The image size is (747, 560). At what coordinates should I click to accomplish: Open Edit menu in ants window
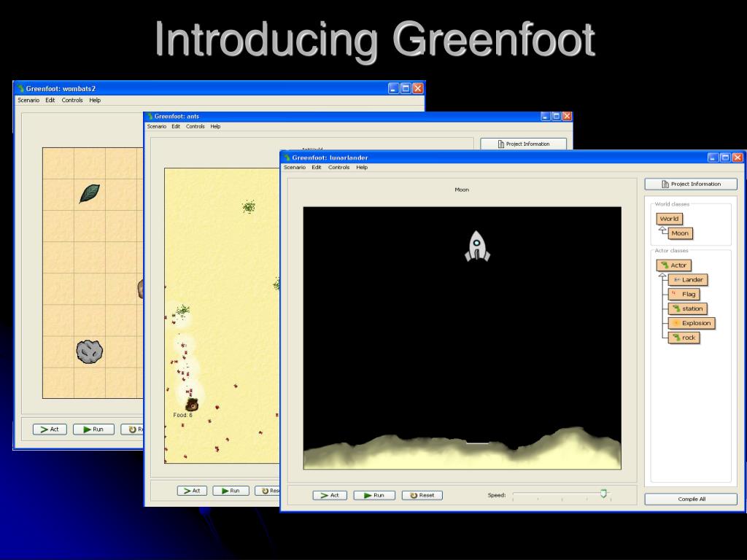[176, 126]
